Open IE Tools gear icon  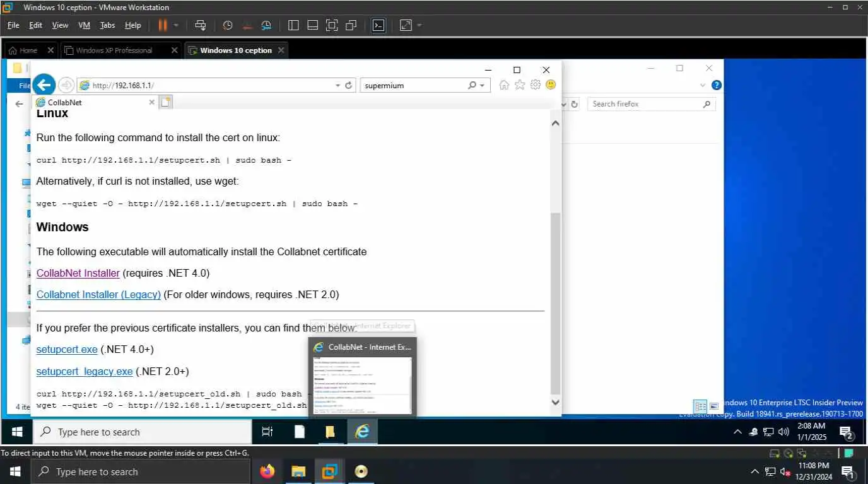[536, 85]
